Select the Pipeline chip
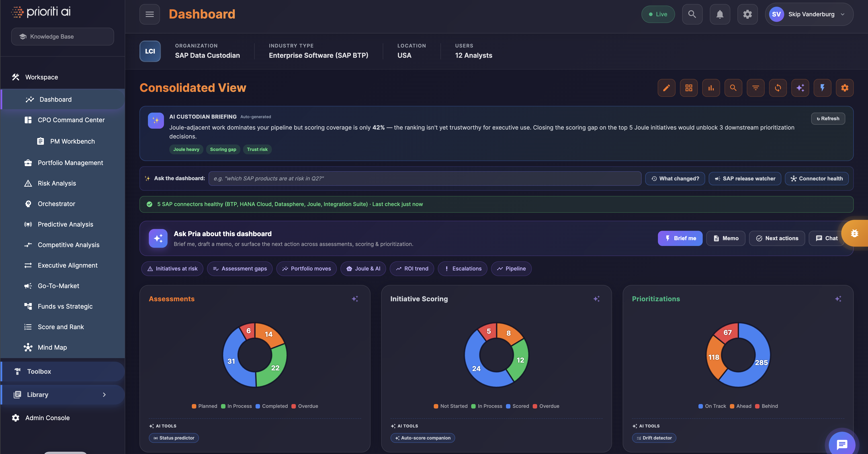This screenshot has width=868, height=454. click(x=511, y=269)
